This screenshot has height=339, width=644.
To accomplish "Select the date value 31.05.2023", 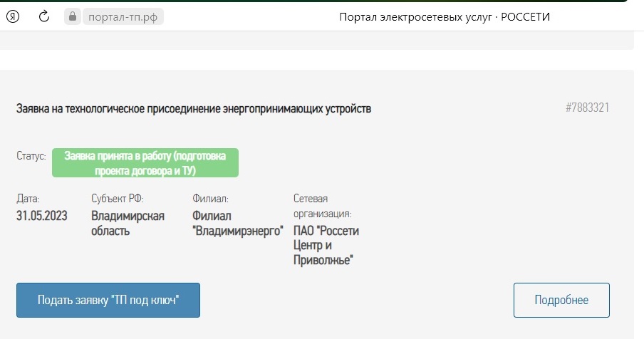I will (42, 216).
